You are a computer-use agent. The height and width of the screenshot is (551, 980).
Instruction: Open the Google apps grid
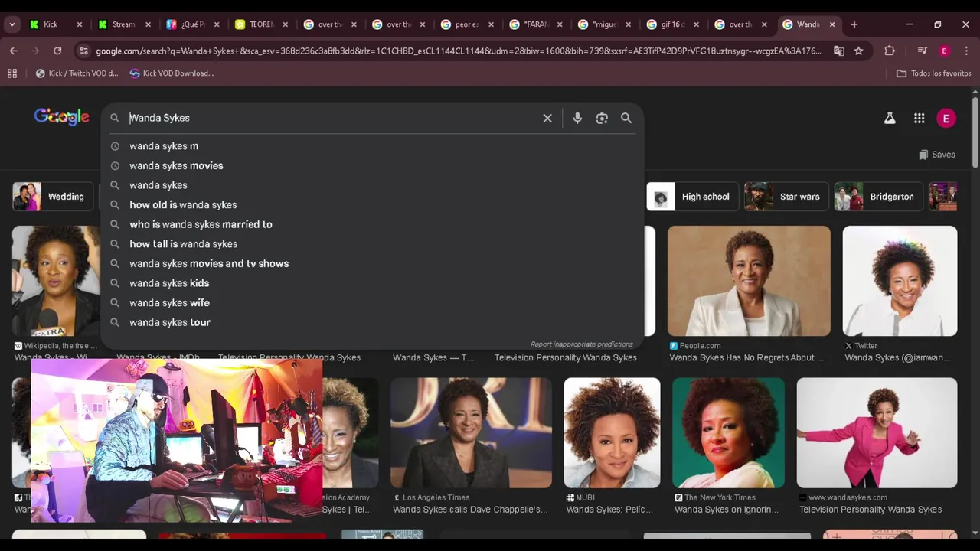tap(919, 119)
